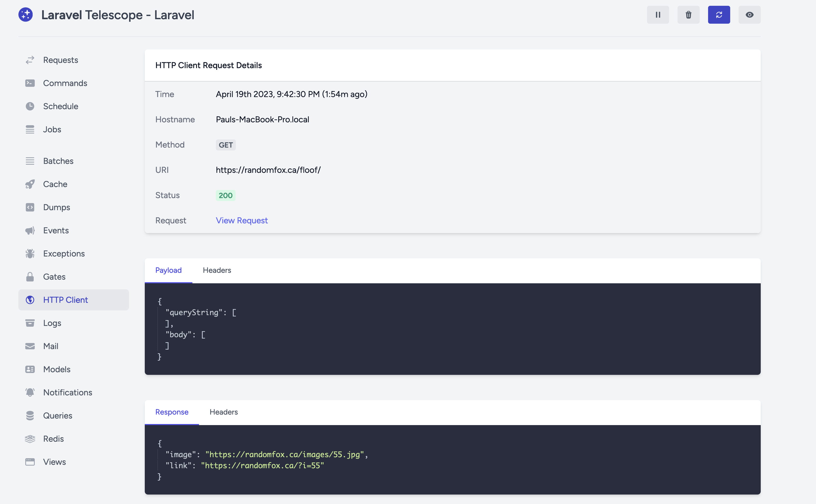Follow the View Request link

[x=242, y=220]
